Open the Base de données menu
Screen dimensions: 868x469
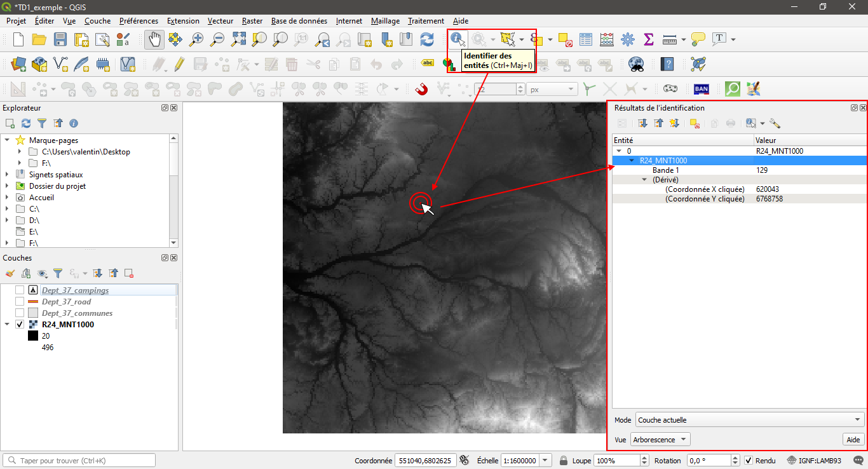point(300,21)
